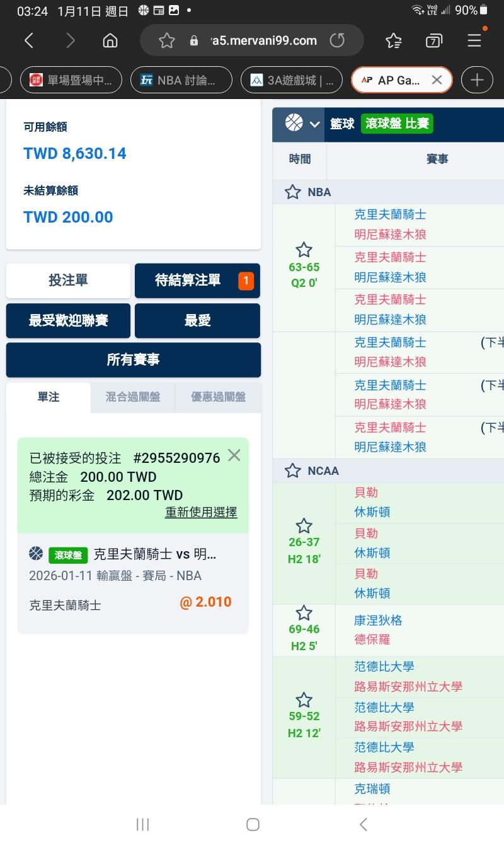Open the 最受歡迎聯賽 section
504x845 pixels.
click(68, 320)
